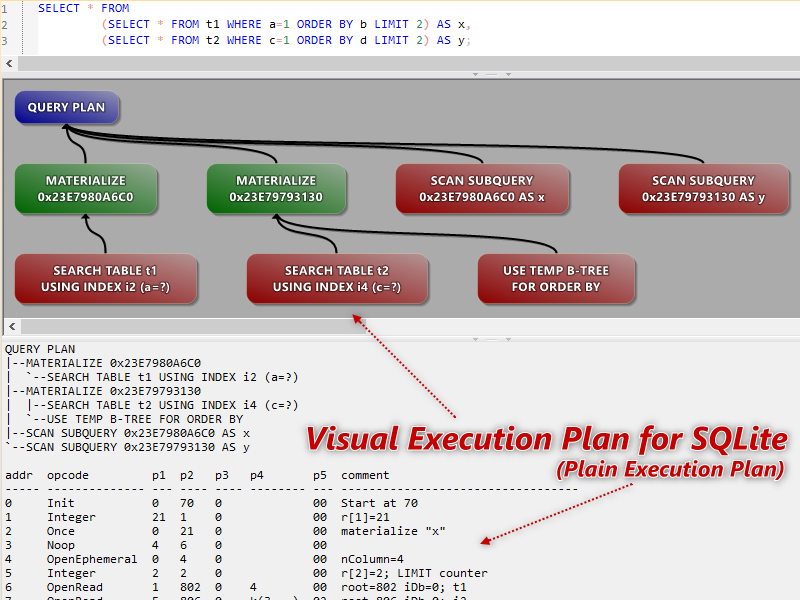Click the 'p2' column header

point(187,476)
